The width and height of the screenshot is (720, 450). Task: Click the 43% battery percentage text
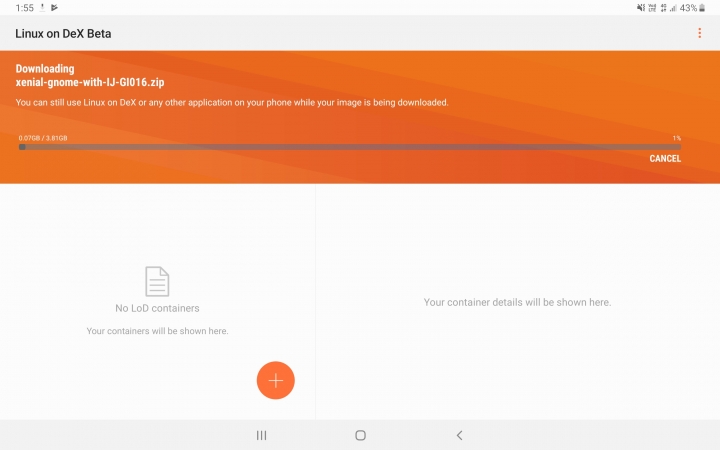click(x=688, y=8)
